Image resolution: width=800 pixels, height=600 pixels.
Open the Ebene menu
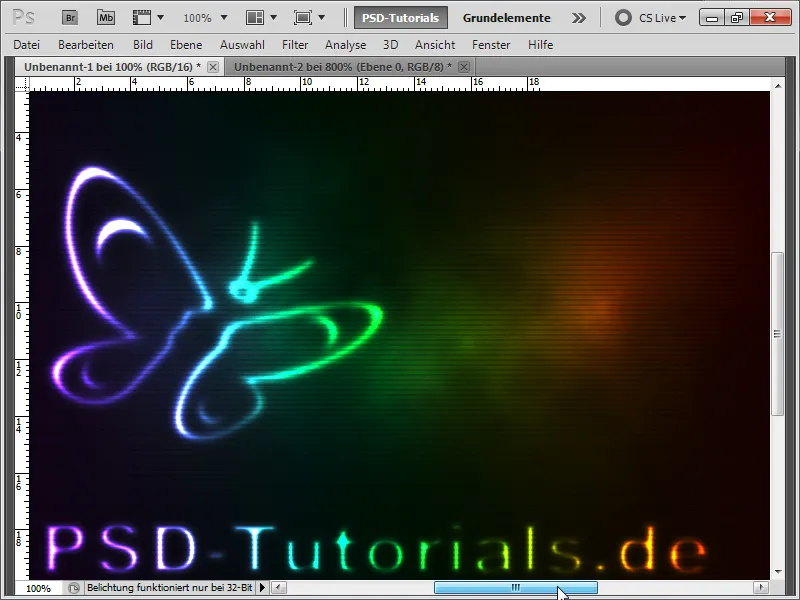click(x=186, y=45)
